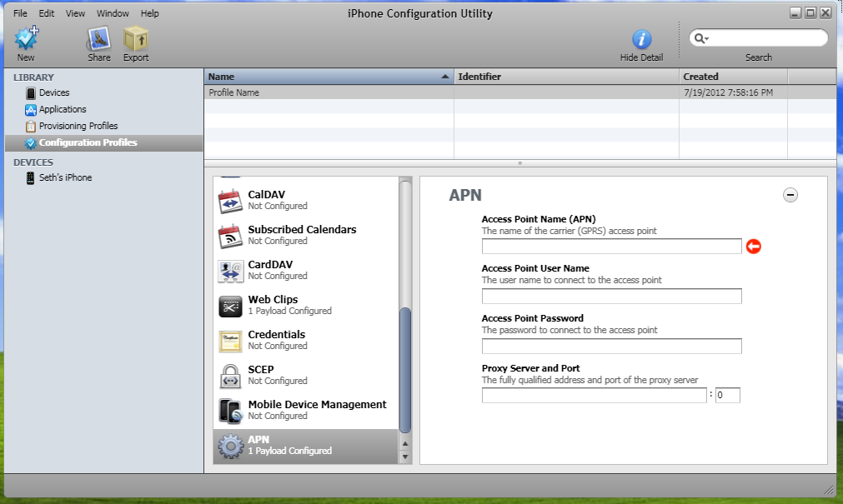This screenshot has width=843, height=504.
Task: Click the CardDAV contacts icon
Action: coord(231,271)
